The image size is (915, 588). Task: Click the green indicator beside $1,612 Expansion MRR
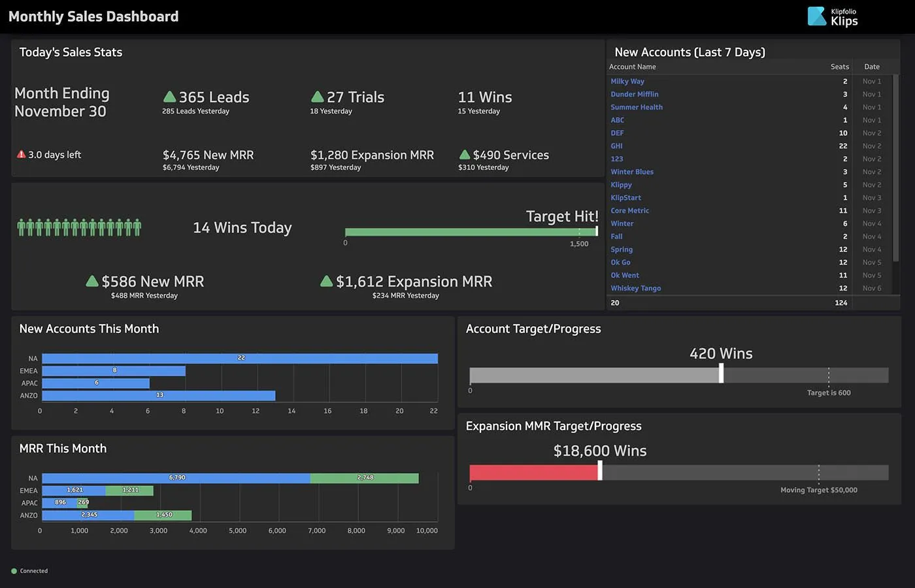tap(326, 280)
